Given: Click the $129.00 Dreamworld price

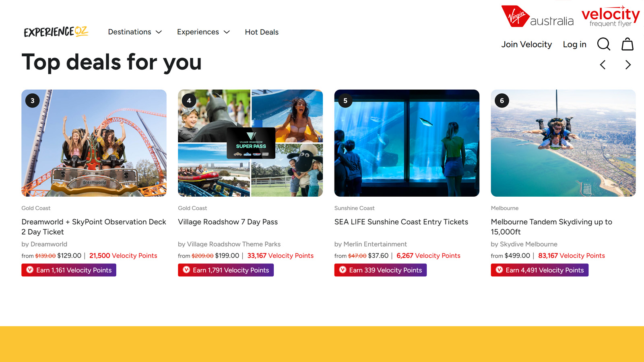Looking at the screenshot, I should (69, 256).
